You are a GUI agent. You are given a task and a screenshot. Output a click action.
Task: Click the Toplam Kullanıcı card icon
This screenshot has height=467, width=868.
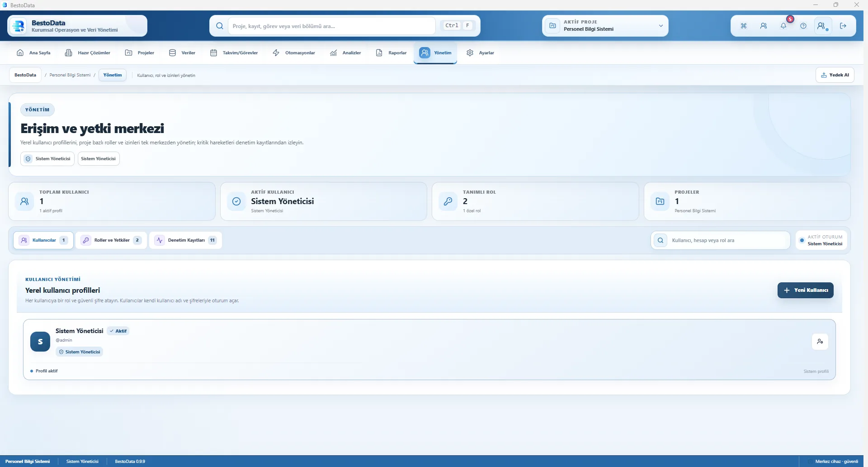click(x=24, y=201)
